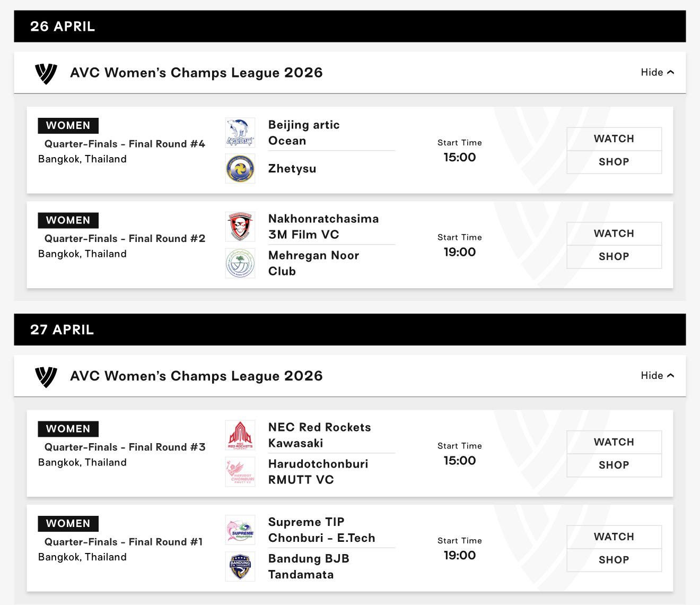Viewport: 700px width, 605px height.
Task: Collapse the 27 April league section with Hide
Action: [657, 376]
